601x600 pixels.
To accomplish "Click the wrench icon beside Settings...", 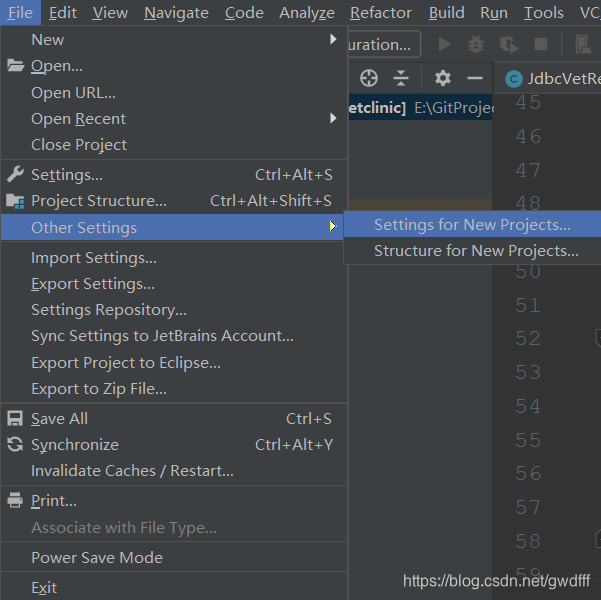I will [15, 174].
